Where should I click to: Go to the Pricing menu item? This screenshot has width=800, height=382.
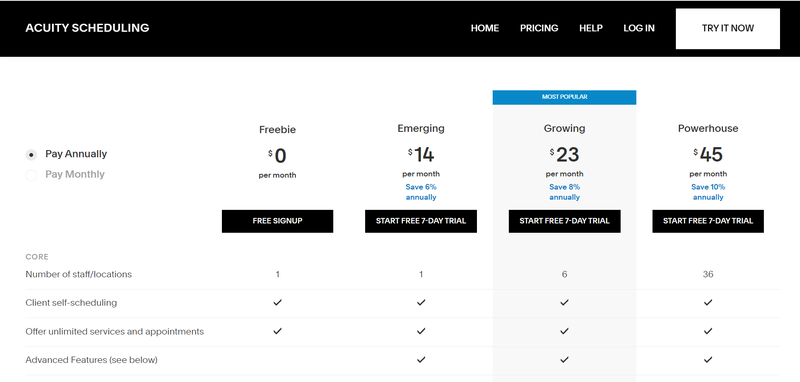coord(539,28)
